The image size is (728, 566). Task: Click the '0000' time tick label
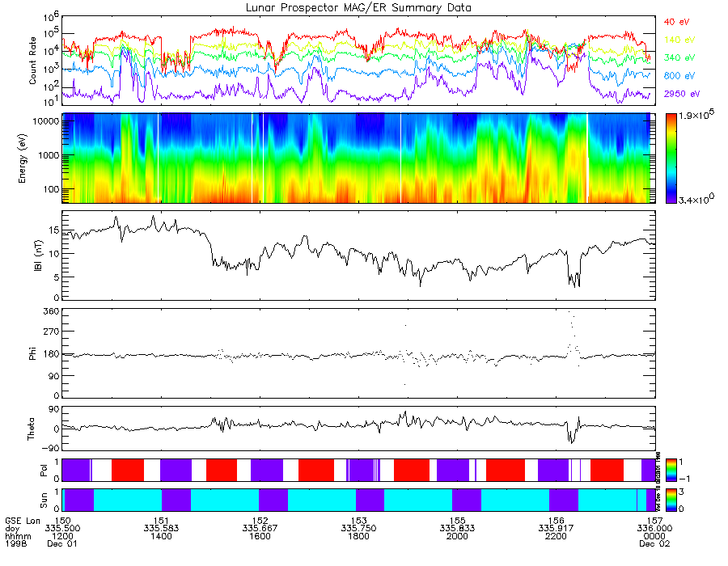[654, 536]
